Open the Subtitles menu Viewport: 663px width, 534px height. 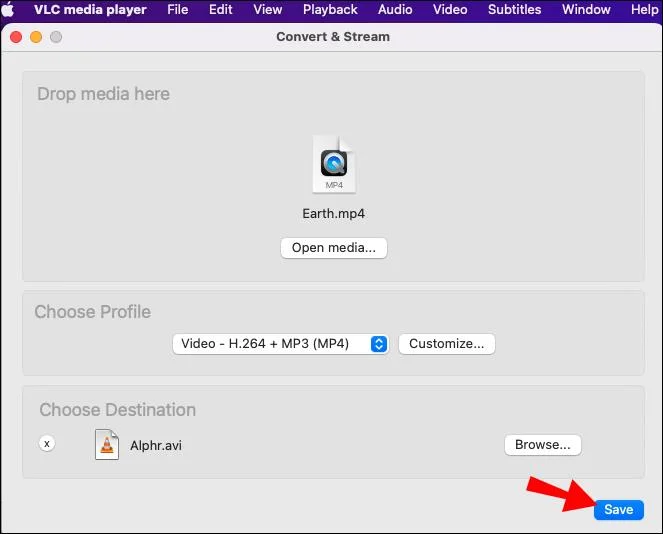click(x=514, y=9)
